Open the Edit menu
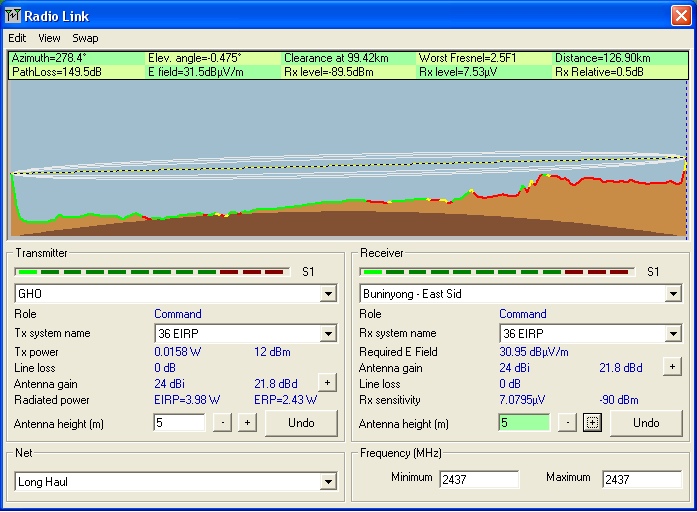Viewport: 697px width, 512px height. click(x=17, y=38)
